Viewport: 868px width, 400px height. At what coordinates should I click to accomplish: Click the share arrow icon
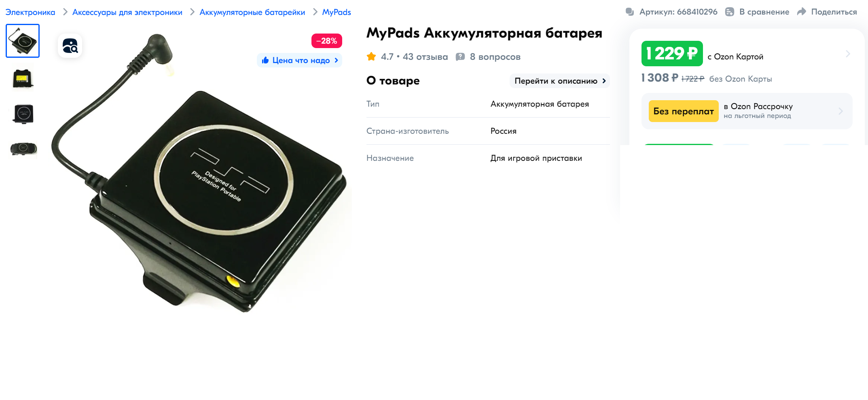click(802, 12)
